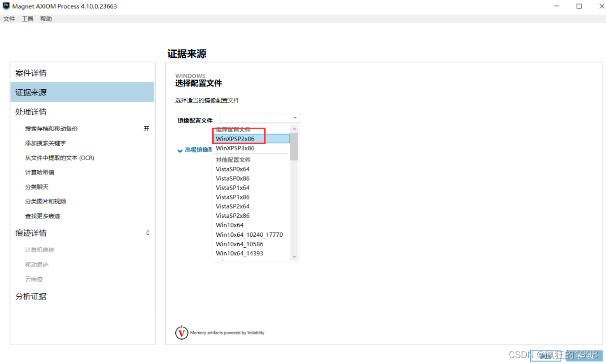Click the Volatility logo icon
The width and height of the screenshot is (606, 364).
point(182,333)
